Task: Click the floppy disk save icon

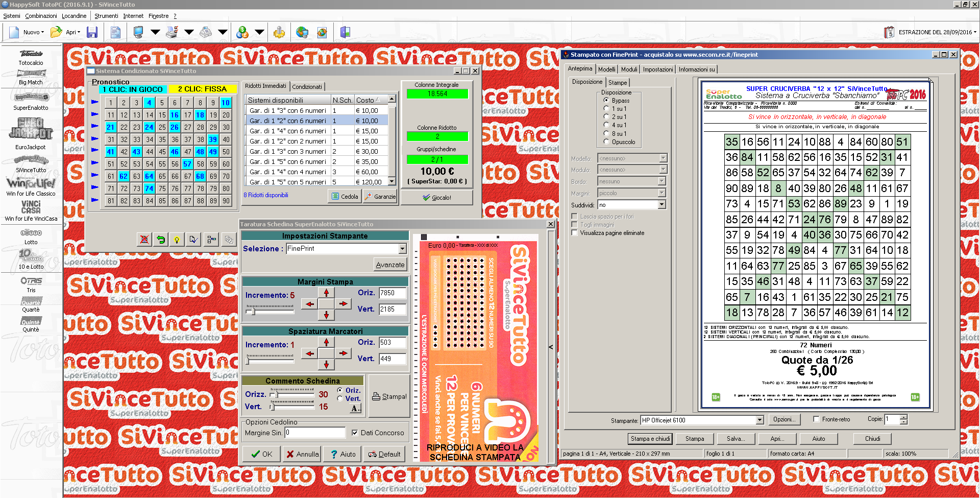Action: click(x=92, y=32)
